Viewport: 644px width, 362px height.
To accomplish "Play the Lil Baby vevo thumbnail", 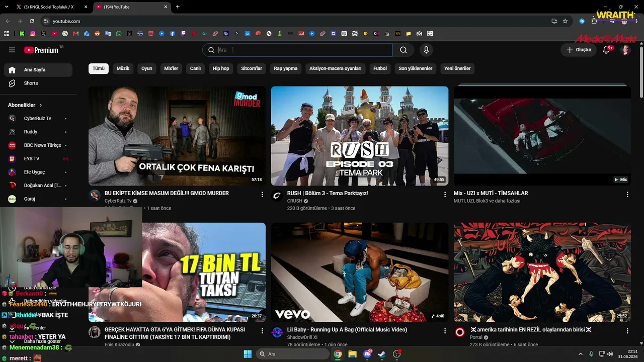I will click(x=360, y=273).
